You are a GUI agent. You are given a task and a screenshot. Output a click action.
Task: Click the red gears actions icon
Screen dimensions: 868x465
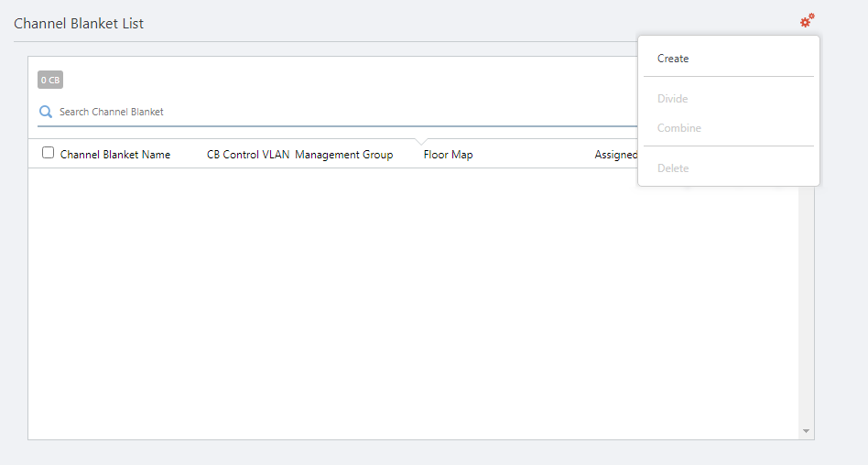click(807, 20)
